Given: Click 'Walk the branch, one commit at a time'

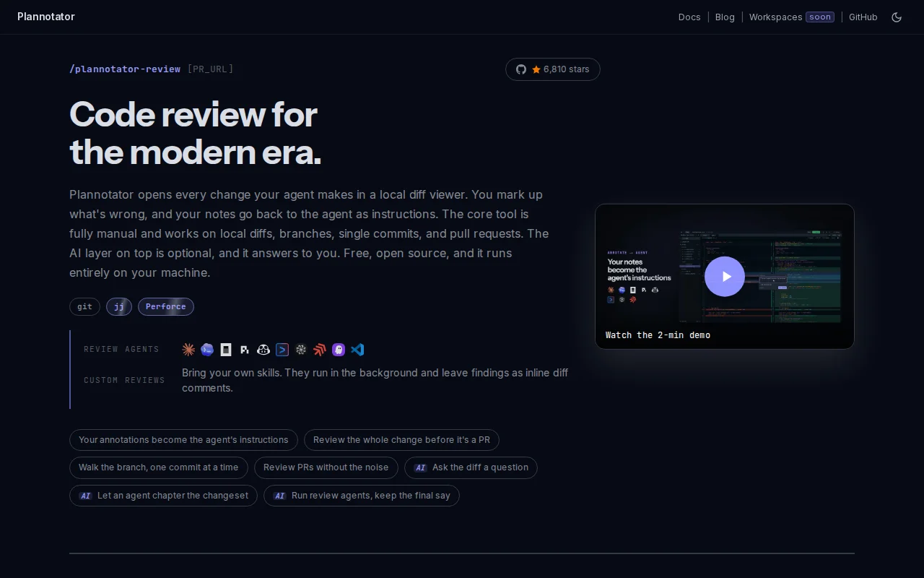Looking at the screenshot, I should click(x=159, y=467).
